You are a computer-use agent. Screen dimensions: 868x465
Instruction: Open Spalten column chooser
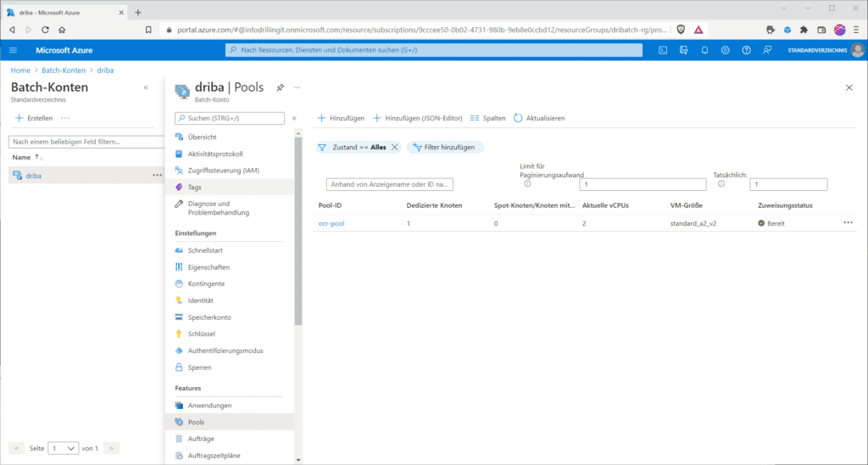point(487,118)
